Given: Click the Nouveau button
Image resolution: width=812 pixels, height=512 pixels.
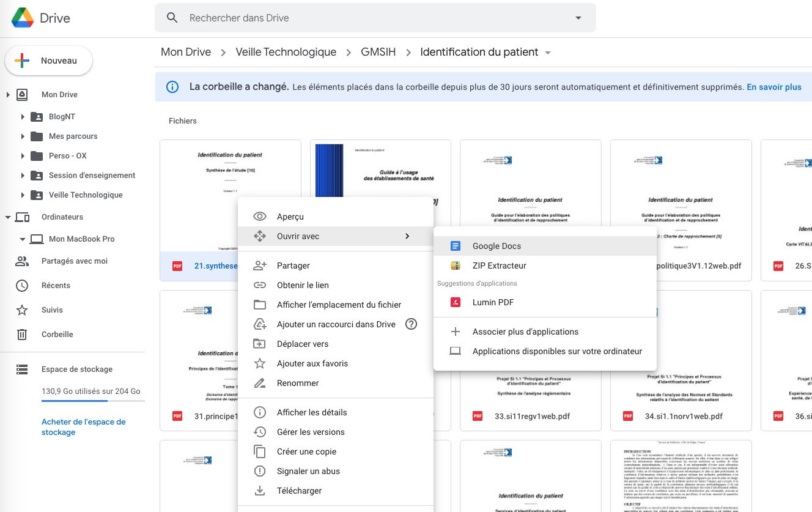Looking at the screenshot, I should pyautogui.click(x=48, y=61).
